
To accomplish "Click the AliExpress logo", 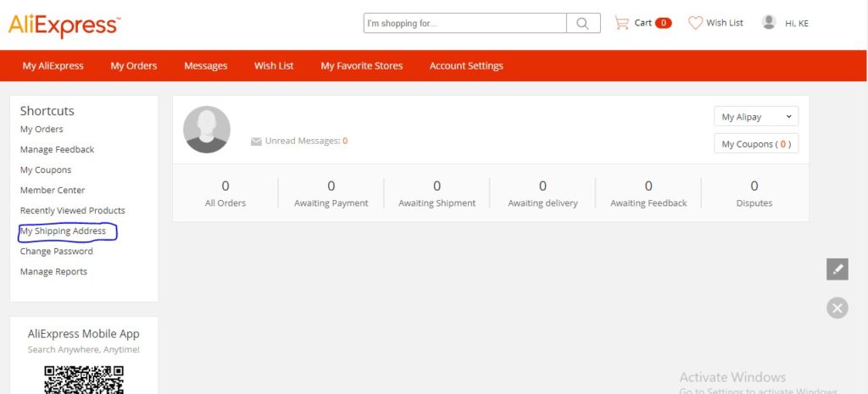I will [x=64, y=25].
